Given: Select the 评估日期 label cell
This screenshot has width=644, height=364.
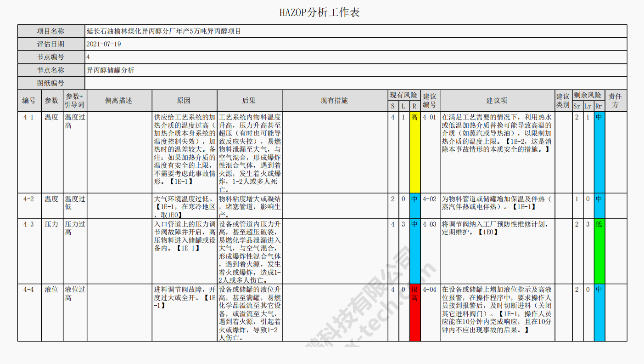Looking at the screenshot, I should tap(51, 44).
